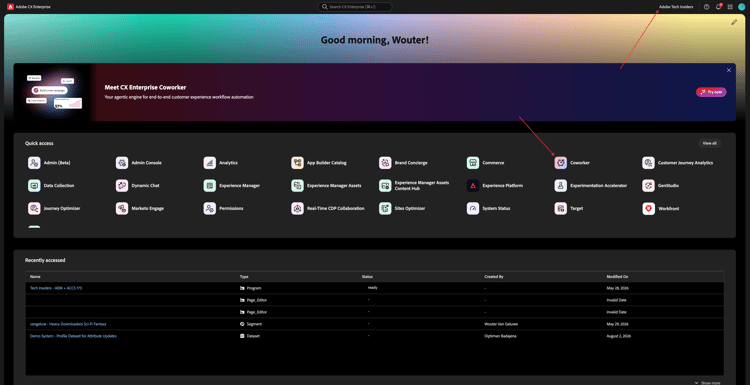Open Experience Manager Assets Content Hub icon
Screen dimensions: 750x385
pos(385,186)
